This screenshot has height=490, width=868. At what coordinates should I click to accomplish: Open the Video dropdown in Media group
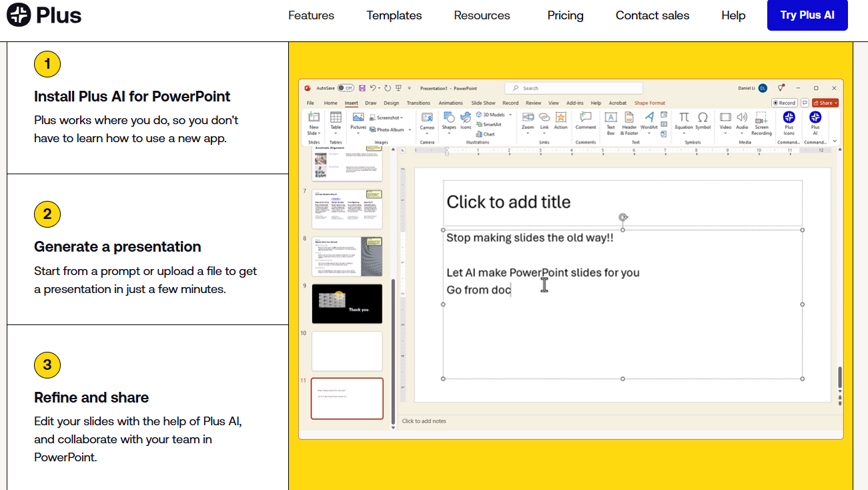coord(725,133)
